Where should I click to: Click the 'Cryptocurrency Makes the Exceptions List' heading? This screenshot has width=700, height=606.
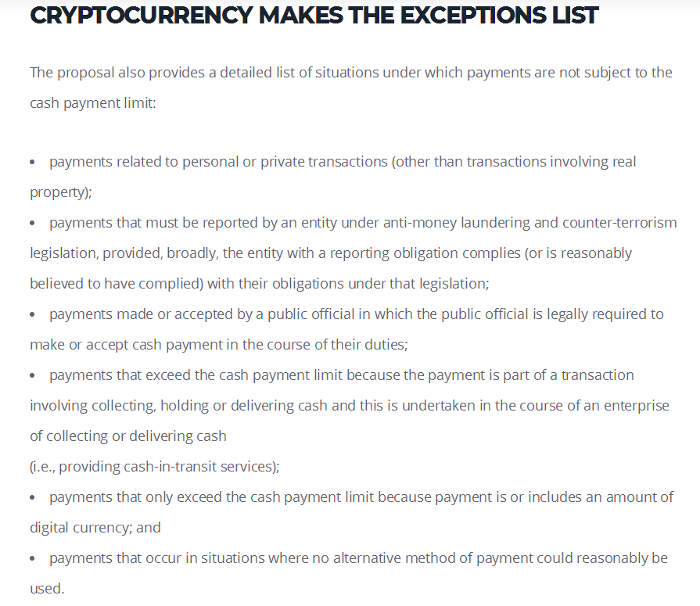pos(314,15)
